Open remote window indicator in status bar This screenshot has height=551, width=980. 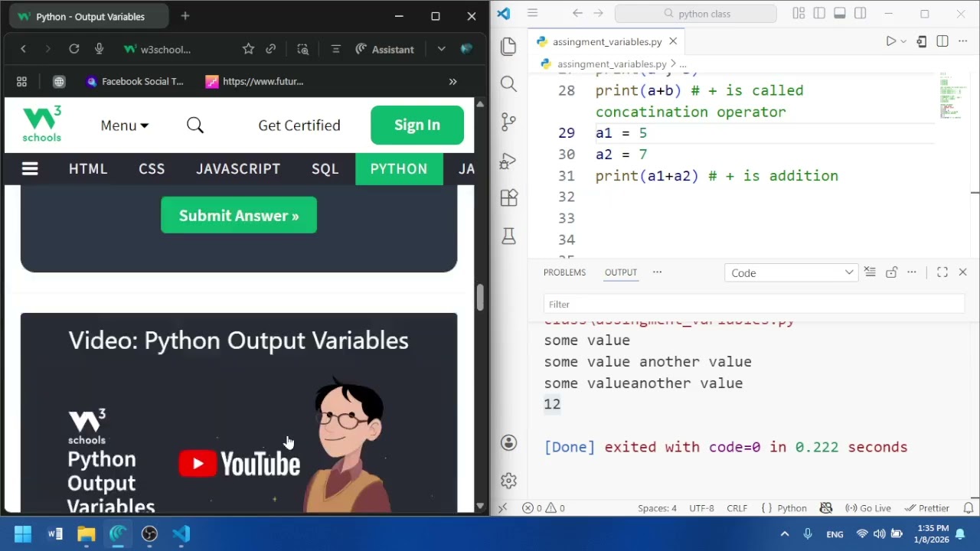click(502, 508)
